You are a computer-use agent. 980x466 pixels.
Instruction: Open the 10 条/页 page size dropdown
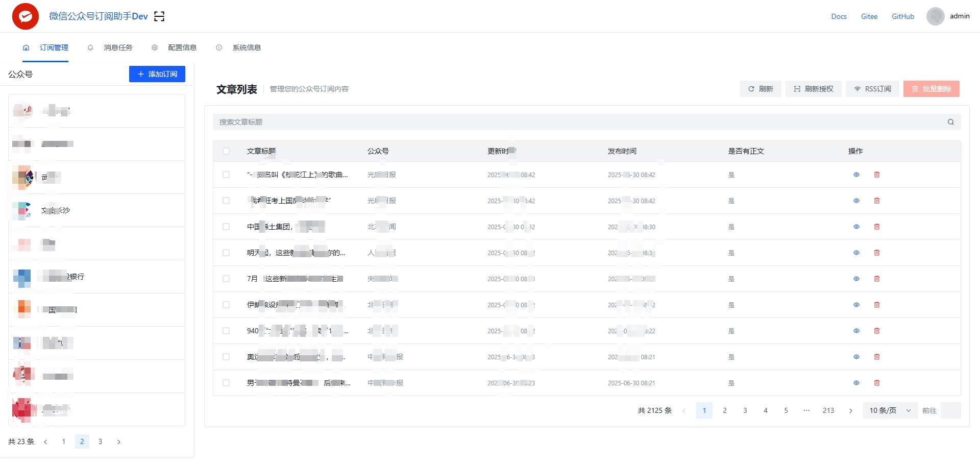pos(890,410)
